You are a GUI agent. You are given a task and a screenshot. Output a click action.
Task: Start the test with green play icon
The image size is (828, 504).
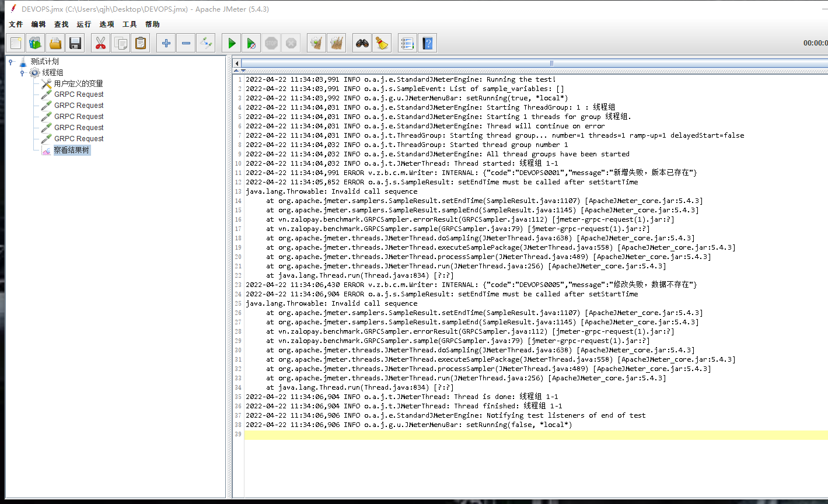pos(230,43)
